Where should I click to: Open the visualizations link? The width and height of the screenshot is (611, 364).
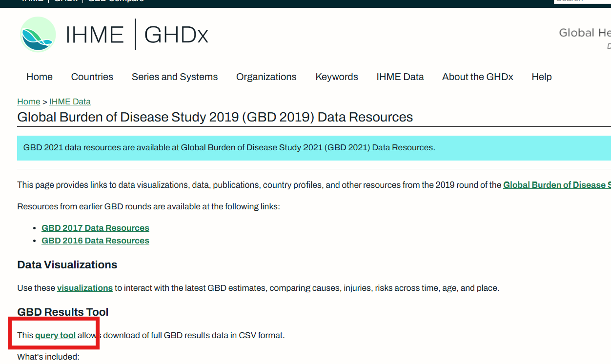[x=85, y=288]
